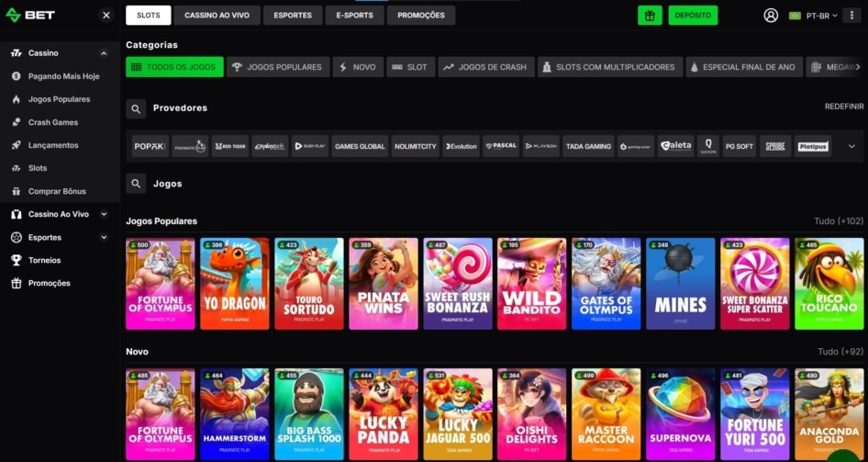Viewport: 868px width, 462px height.
Task: Filter by Popok provider logo
Action: click(x=150, y=146)
